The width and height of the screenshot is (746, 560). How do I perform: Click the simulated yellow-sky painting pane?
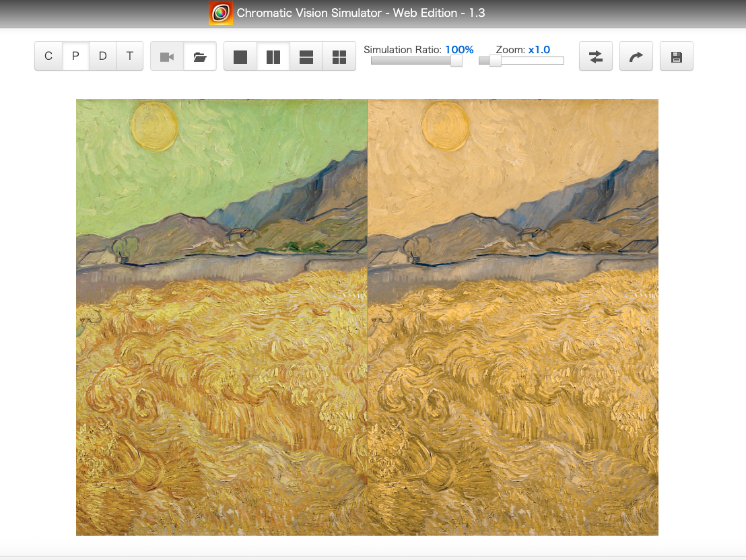pos(513,317)
